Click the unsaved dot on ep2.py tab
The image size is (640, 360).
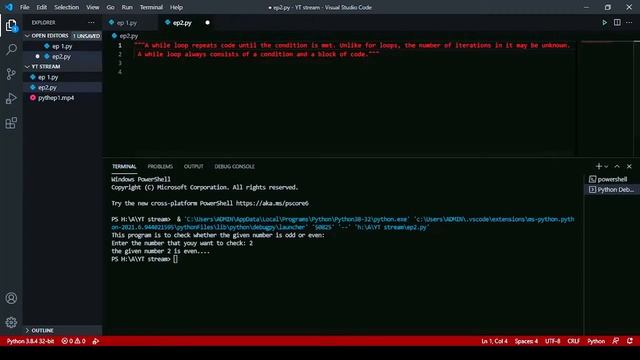pos(207,22)
